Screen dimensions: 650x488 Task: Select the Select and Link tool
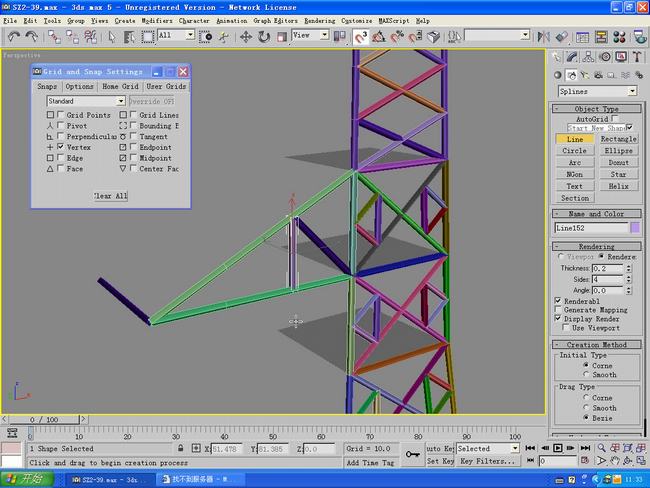(54, 37)
